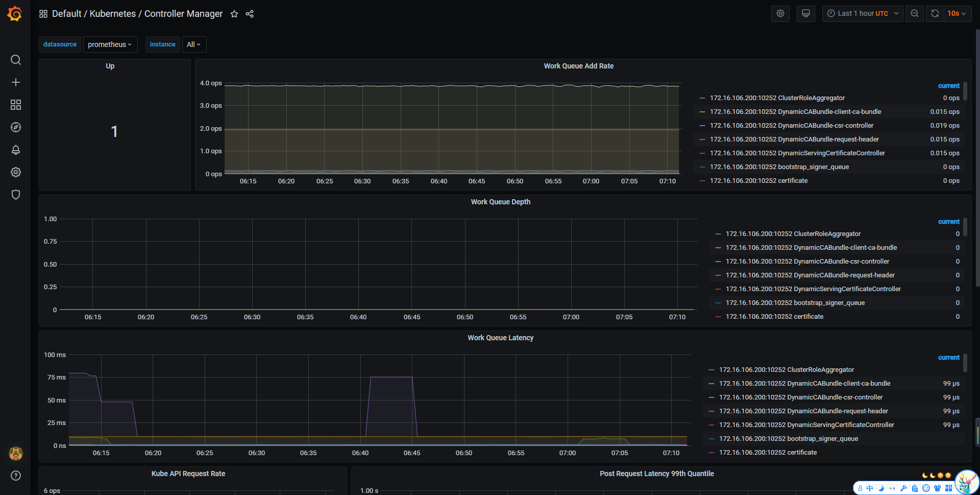Open the wrench settings in IME toolbar

click(903, 488)
